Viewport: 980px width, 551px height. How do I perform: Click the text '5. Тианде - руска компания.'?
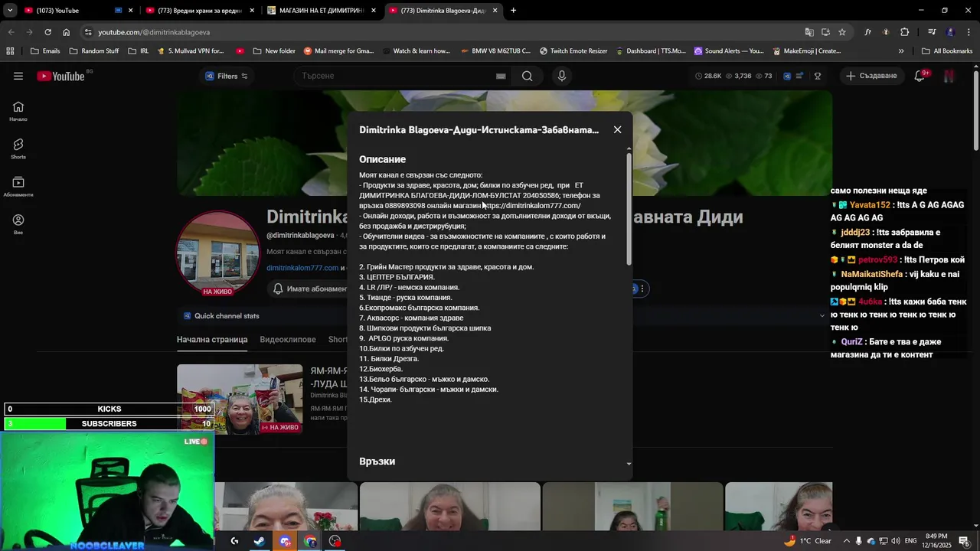point(406,298)
